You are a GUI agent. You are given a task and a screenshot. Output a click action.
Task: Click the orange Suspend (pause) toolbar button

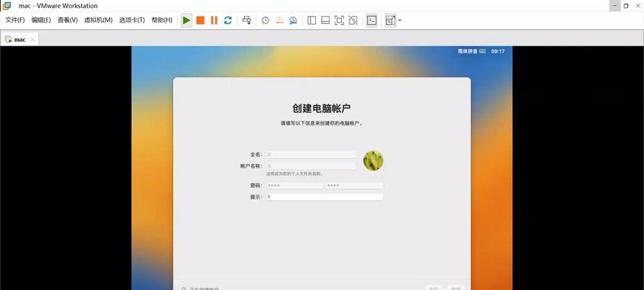pos(214,20)
